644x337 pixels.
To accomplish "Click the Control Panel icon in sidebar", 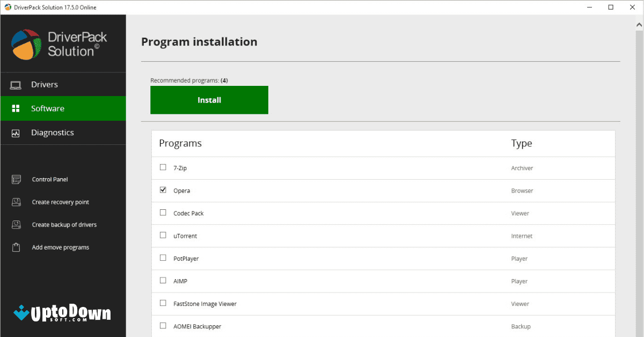I will click(x=16, y=179).
